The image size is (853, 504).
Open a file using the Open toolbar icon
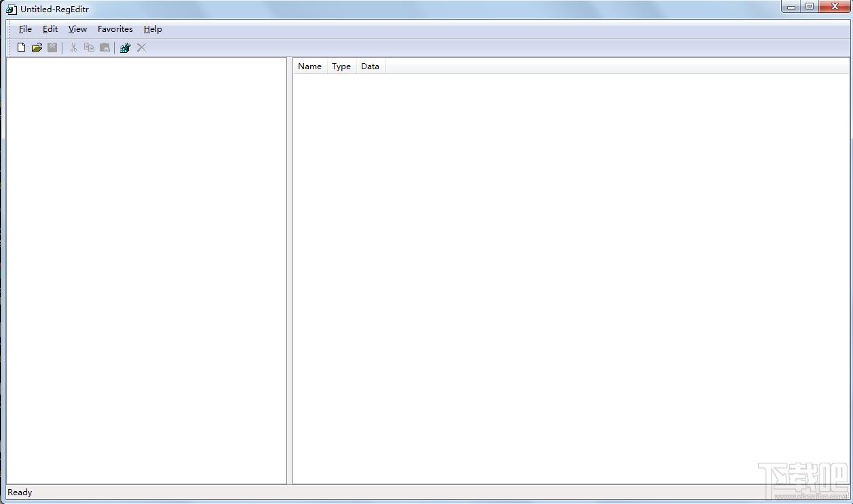[x=37, y=47]
